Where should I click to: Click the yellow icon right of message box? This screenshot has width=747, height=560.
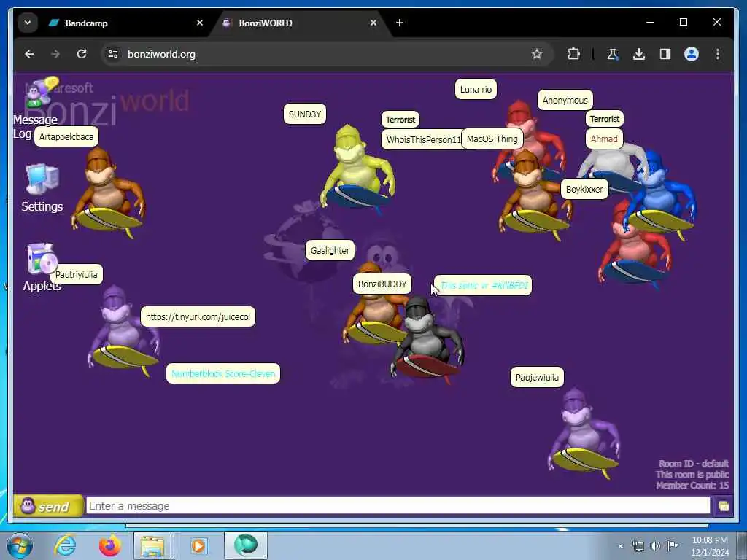tap(723, 506)
